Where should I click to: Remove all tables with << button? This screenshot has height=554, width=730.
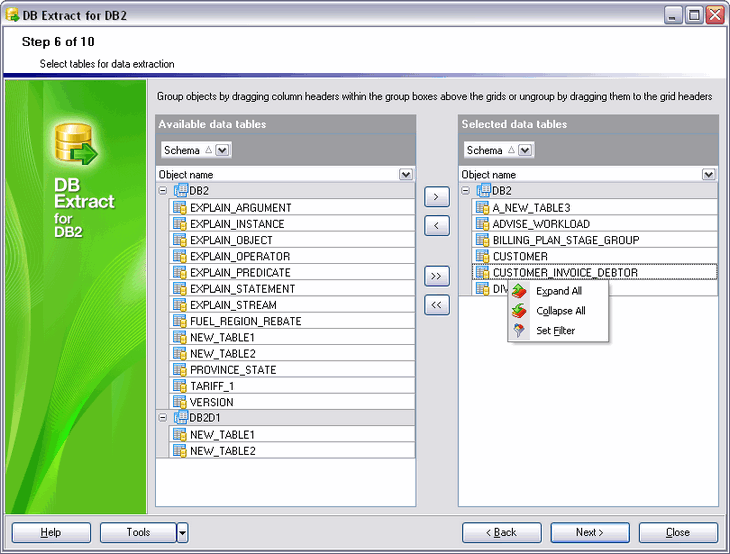coord(437,305)
